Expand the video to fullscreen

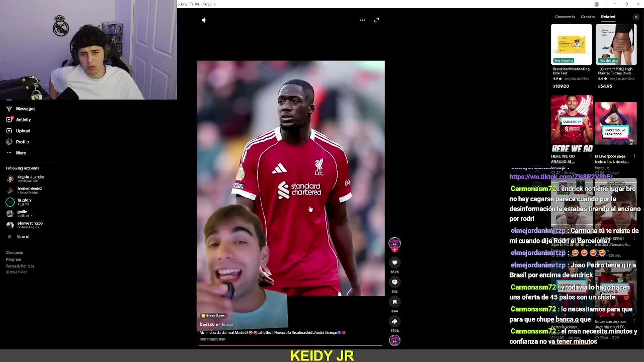(x=376, y=20)
